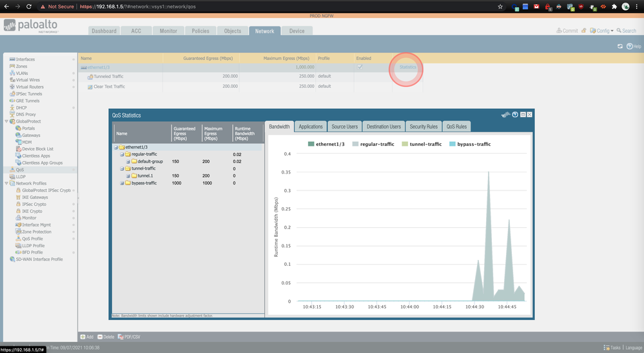Click the Add button at bottom
The width and height of the screenshot is (644, 353).
tap(87, 337)
